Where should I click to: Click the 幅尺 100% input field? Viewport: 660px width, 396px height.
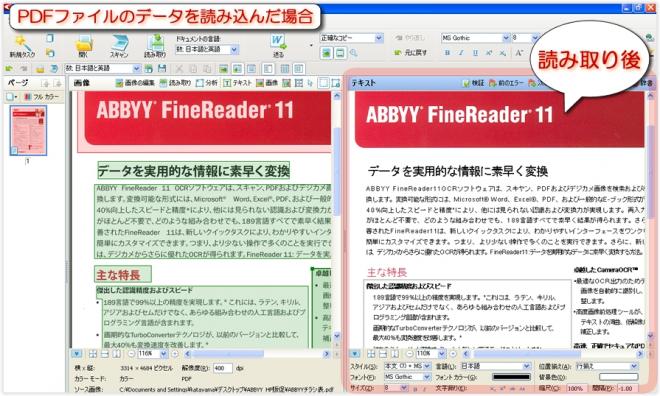tap(576, 388)
